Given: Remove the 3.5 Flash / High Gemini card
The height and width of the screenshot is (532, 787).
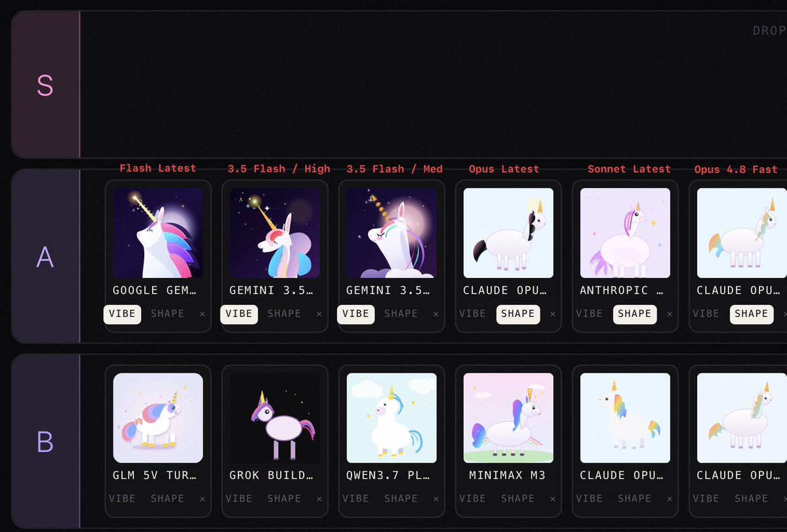Looking at the screenshot, I should tap(319, 314).
